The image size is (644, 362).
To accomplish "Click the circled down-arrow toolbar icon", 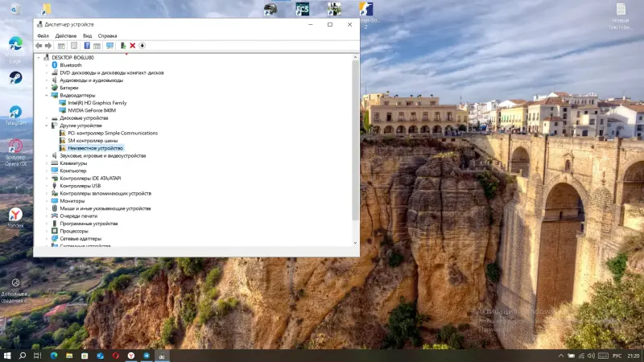I will [142, 46].
